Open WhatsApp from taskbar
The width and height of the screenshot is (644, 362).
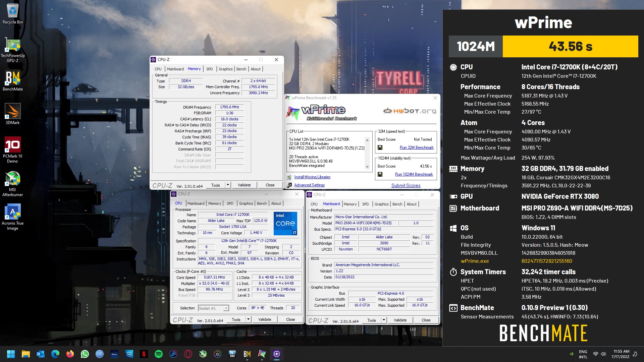85,354
